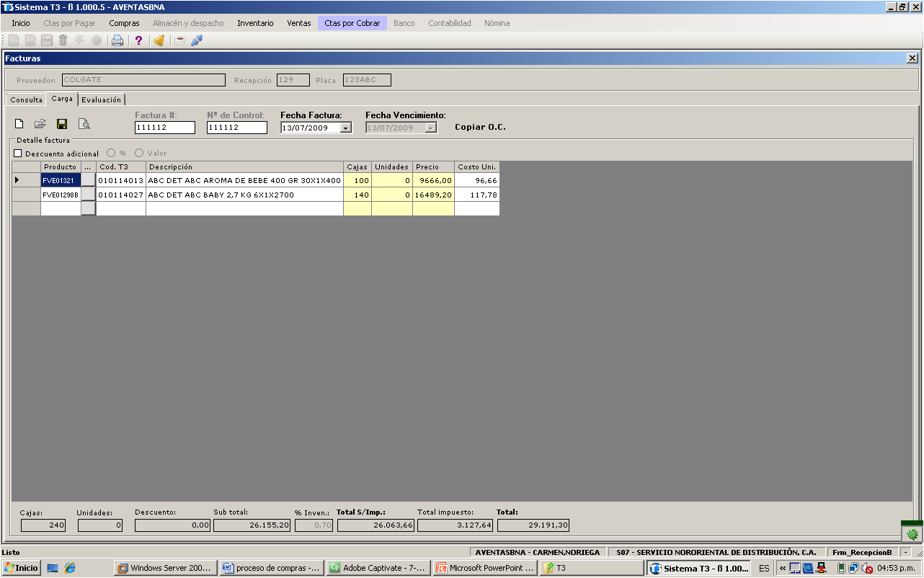Click the printer icon in main toolbar

click(117, 40)
